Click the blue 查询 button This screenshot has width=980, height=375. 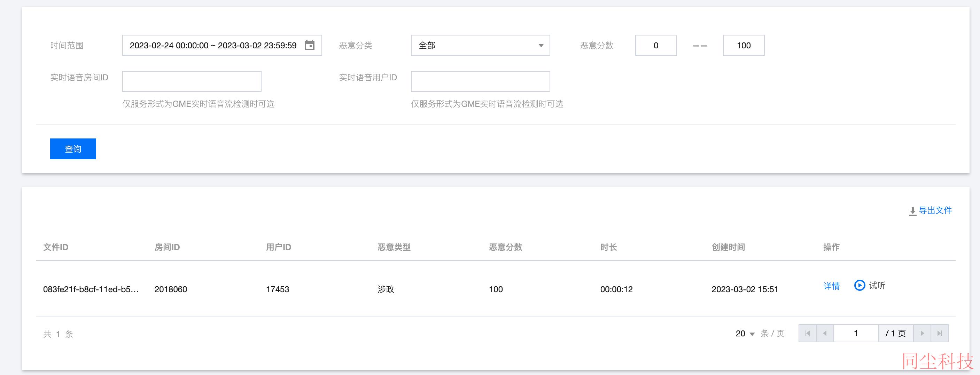click(73, 149)
